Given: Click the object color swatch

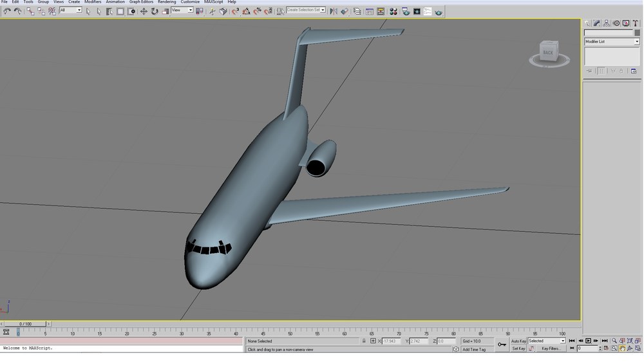Looking at the screenshot, I should (637, 33).
